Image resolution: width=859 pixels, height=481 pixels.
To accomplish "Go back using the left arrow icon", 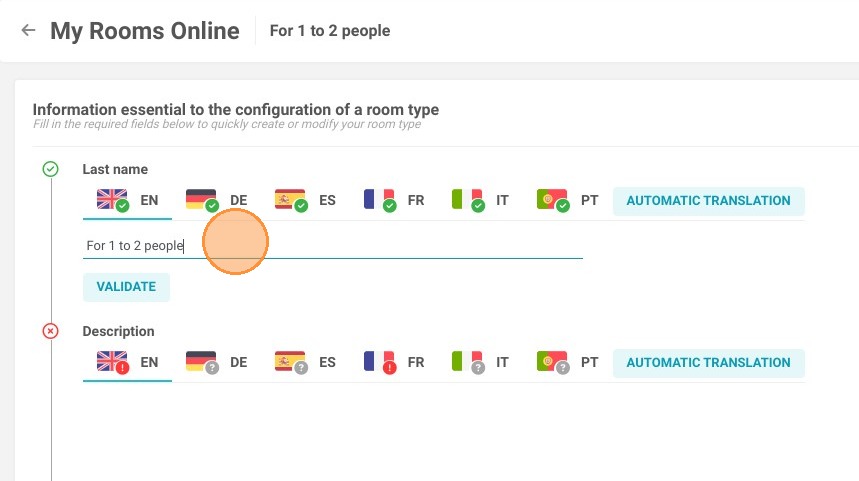I will point(28,30).
